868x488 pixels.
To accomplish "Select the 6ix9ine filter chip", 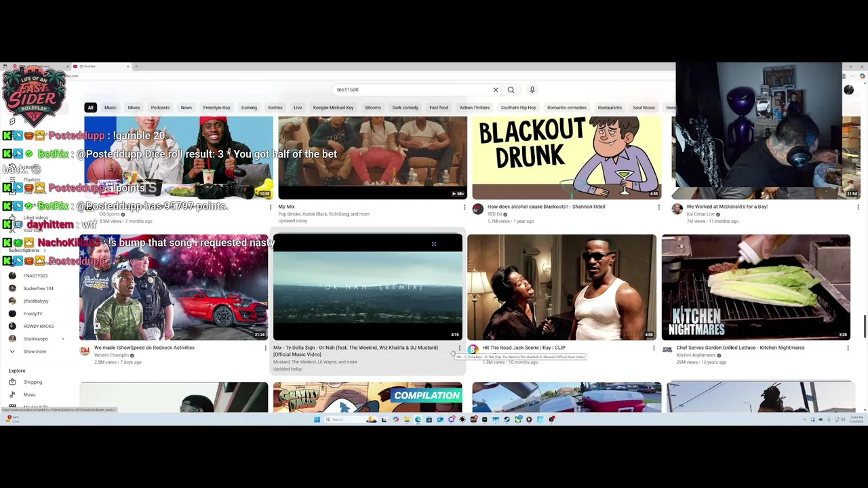I will [275, 108].
